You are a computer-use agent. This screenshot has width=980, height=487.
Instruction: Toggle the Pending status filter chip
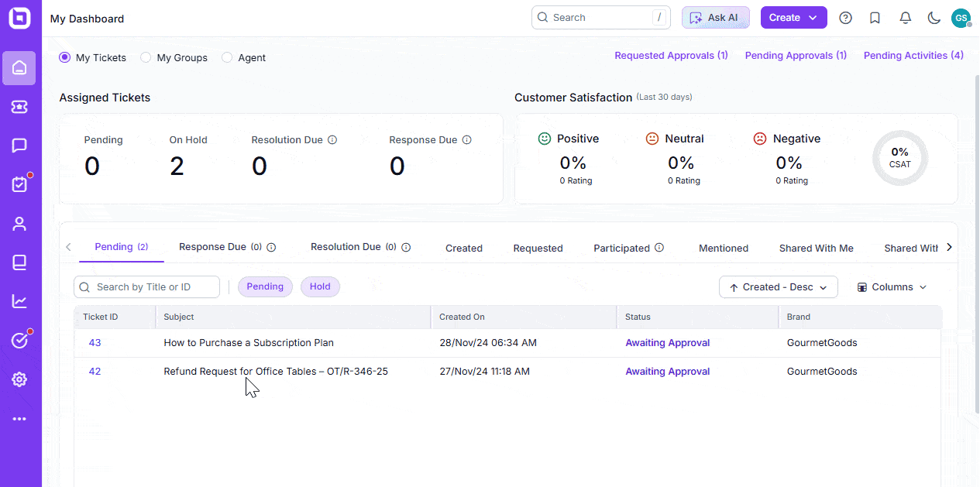click(x=265, y=286)
